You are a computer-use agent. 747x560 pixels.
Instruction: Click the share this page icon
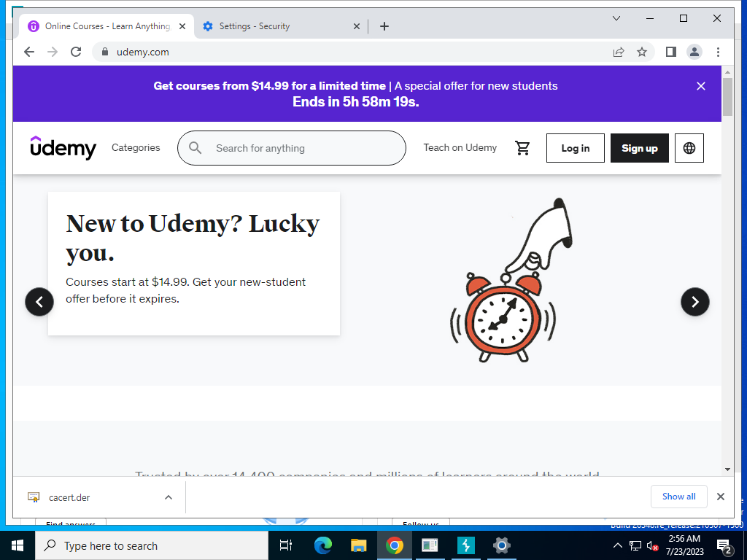pyautogui.click(x=619, y=52)
